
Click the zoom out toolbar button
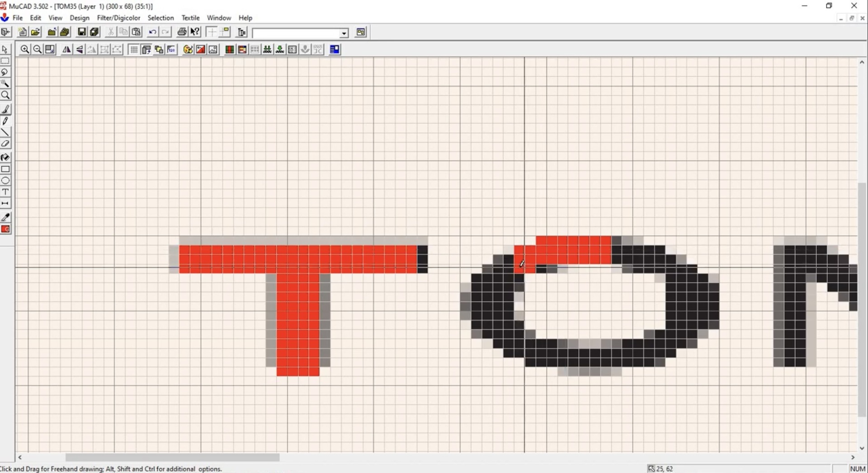coord(38,50)
